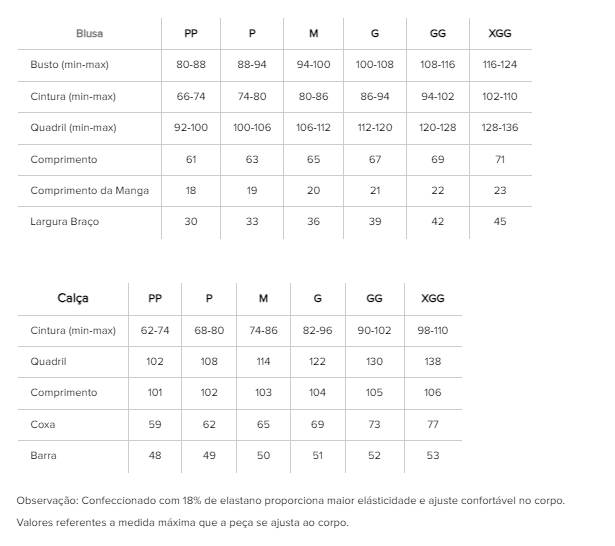Click the Calça table header
The width and height of the screenshot is (615, 546).
[x=73, y=298]
